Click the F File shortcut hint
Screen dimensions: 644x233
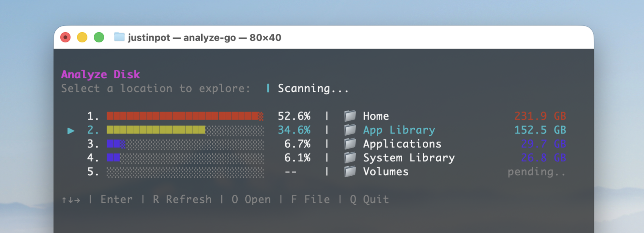tap(310, 199)
